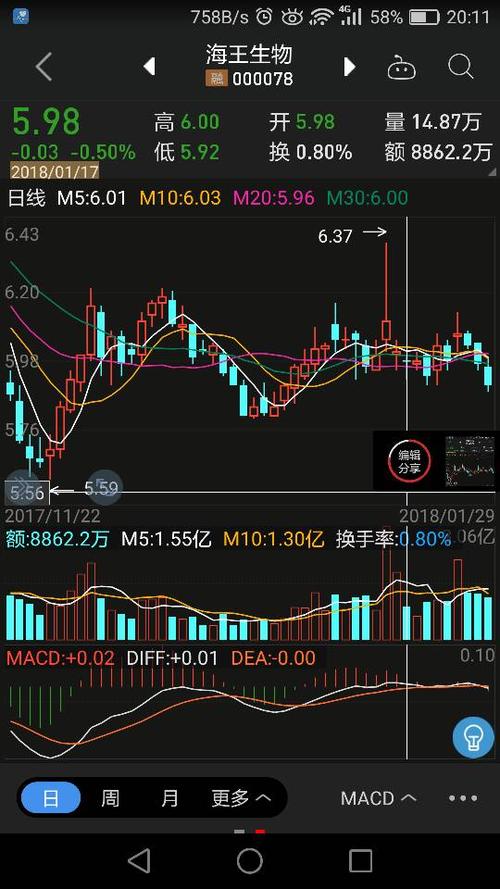This screenshot has width=500, height=889.
Task: Tap the 编辑分享 edit-share button
Action: 409,460
